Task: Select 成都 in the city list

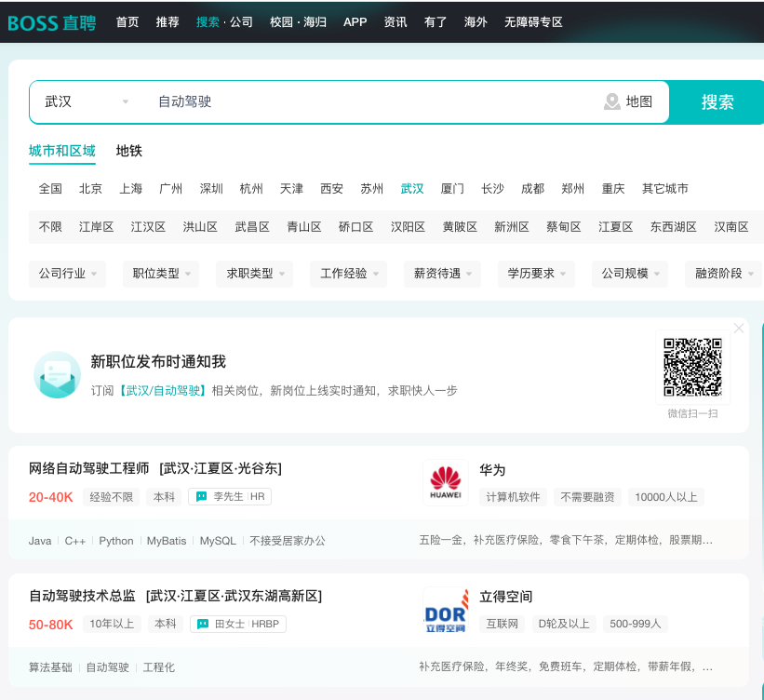Action: click(532, 189)
